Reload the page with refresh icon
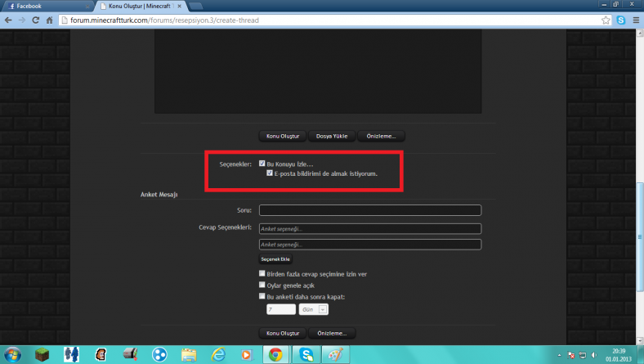Screen dimensions: 644x364 click(x=36, y=20)
